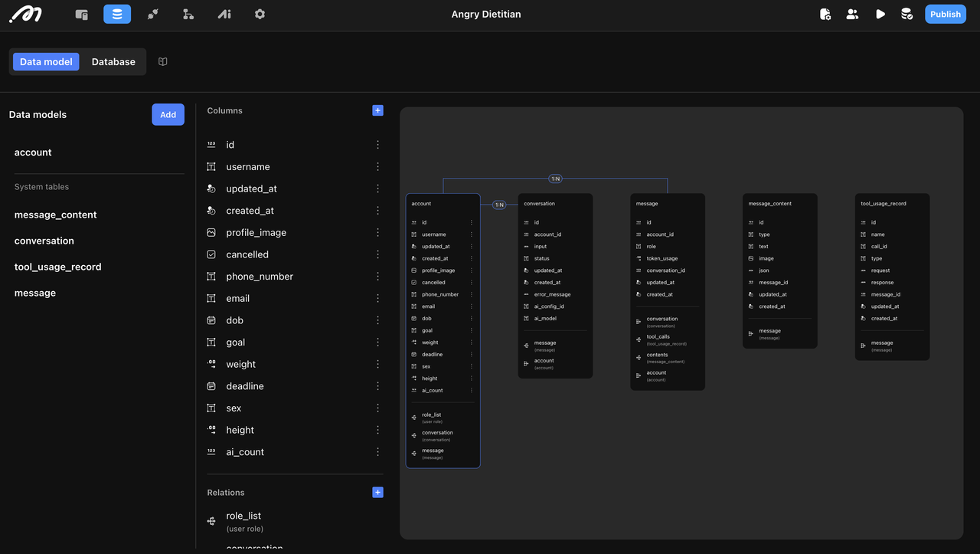Click the Add data model button
The width and height of the screenshot is (980, 554).
(x=168, y=114)
